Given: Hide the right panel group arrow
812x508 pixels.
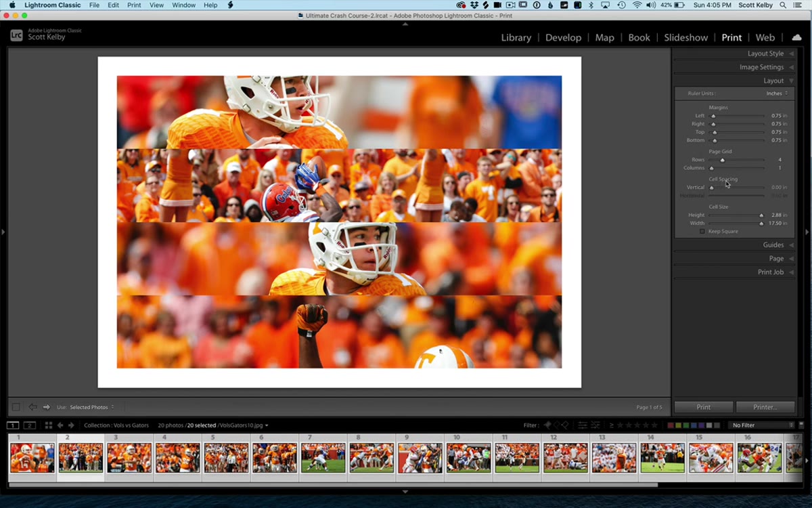Looking at the screenshot, I should click(807, 232).
